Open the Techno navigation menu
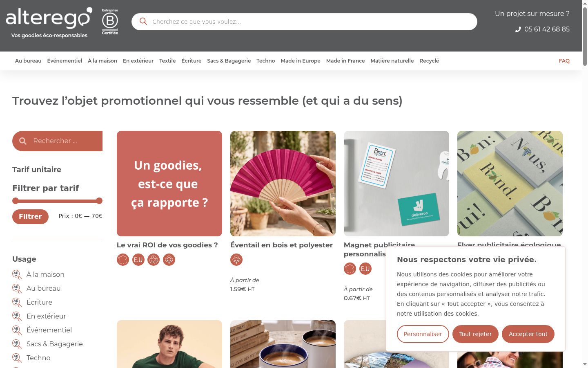Viewport: 588px width, 368px height. (266, 61)
